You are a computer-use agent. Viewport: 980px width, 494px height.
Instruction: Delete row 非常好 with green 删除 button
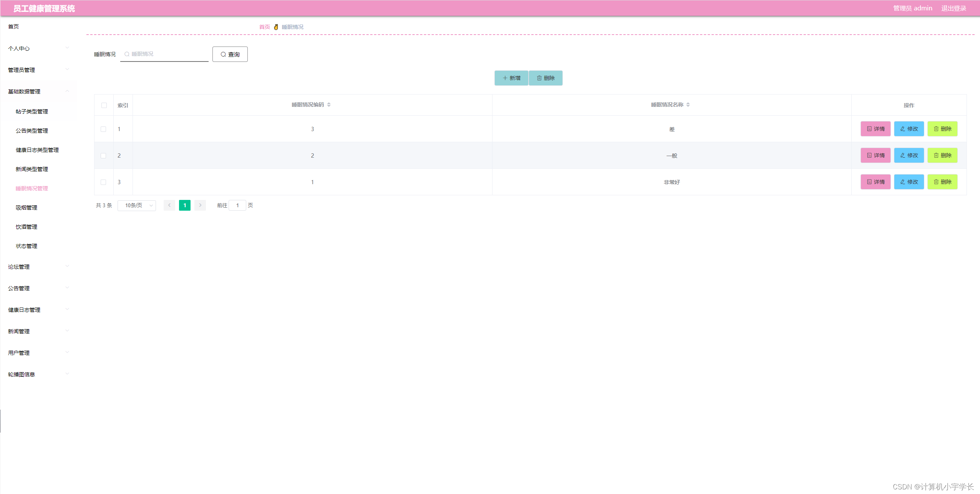942,182
